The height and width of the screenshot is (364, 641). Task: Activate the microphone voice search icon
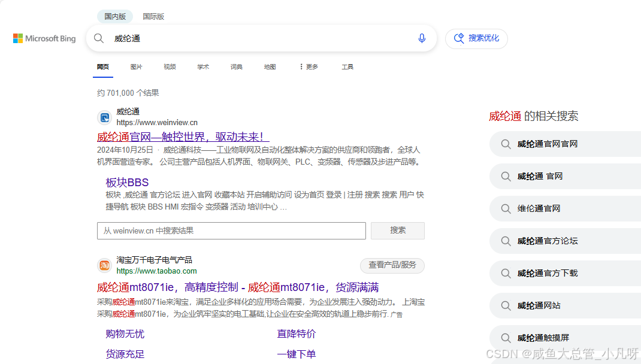[x=422, y=38]
